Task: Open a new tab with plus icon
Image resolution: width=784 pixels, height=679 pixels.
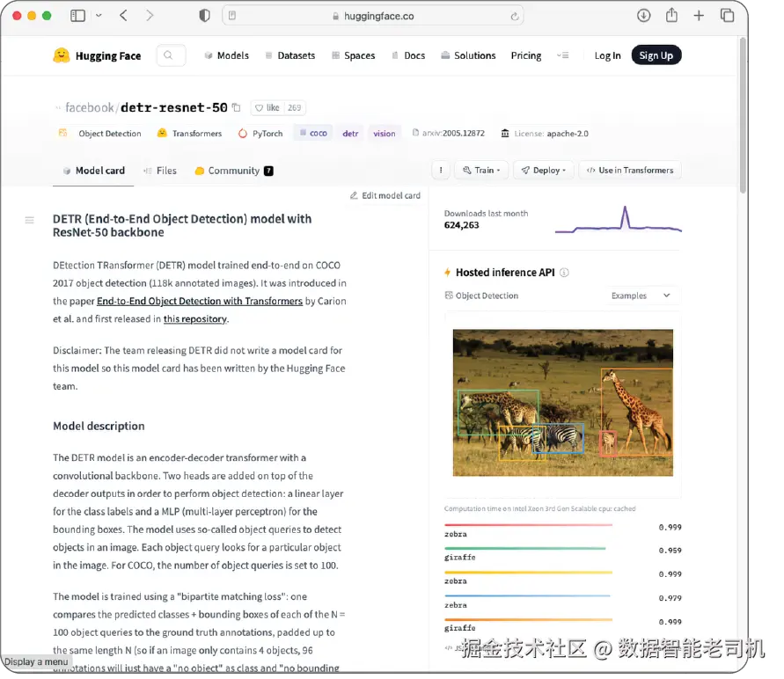Action: pos(699,16)
